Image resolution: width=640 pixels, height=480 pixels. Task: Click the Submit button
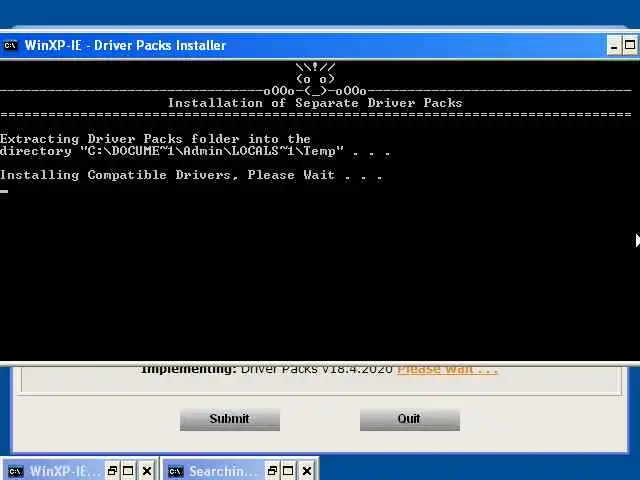click(x=230, y=419)
